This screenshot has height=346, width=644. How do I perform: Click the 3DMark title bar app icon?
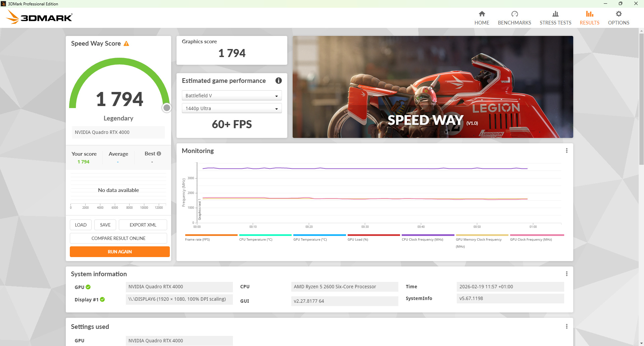3,4
